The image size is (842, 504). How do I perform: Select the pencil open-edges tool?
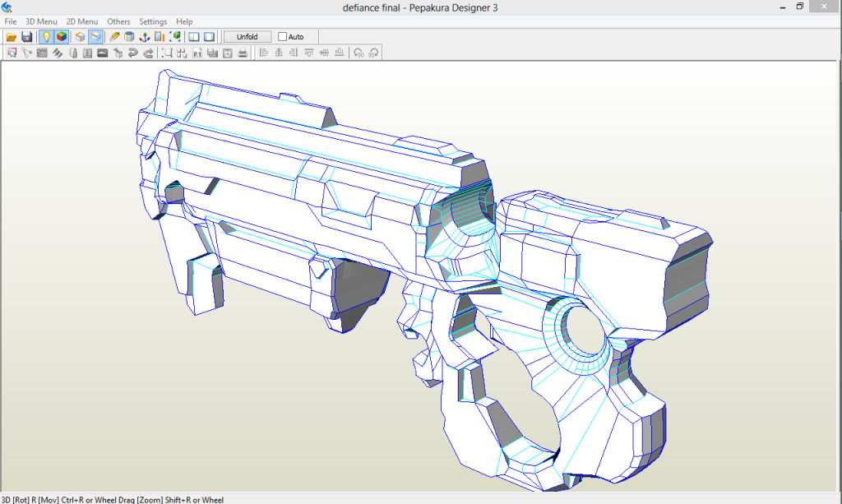pos(113,36)
